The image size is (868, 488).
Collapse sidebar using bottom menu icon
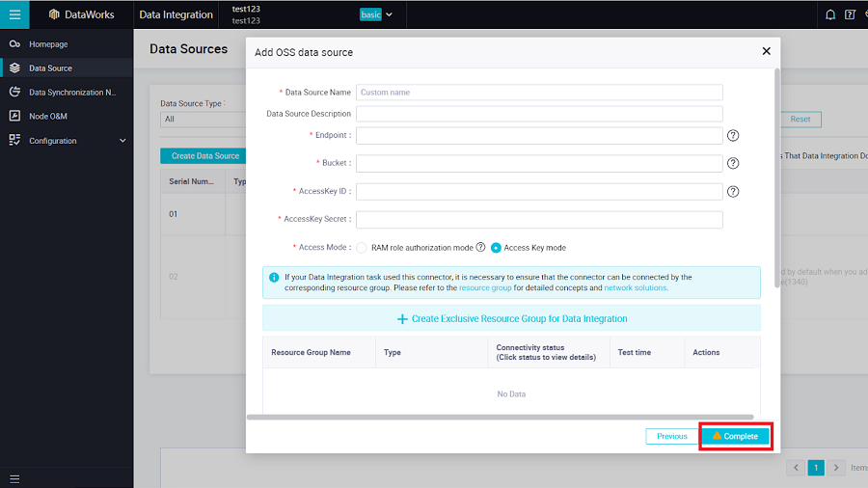[x=14, y=479]
